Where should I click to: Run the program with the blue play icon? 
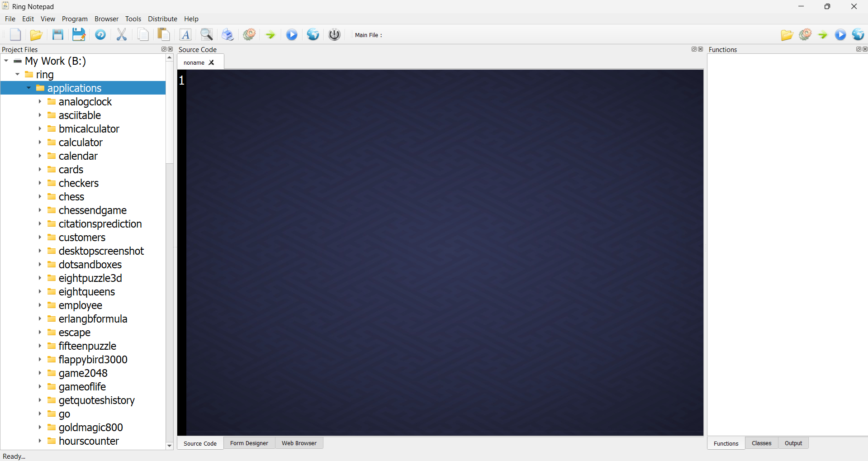coord(291,34)
